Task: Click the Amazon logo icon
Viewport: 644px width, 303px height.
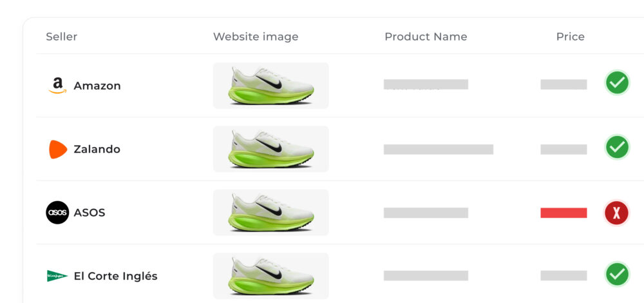Action: pyautogui.click(x=57, y=86)
